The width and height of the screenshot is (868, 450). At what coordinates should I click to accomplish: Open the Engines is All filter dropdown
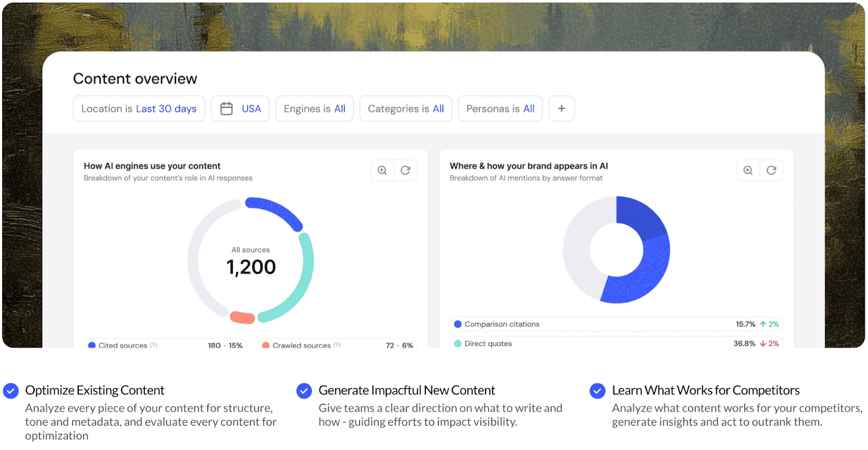pyautogui.click(x=314, y=108)
